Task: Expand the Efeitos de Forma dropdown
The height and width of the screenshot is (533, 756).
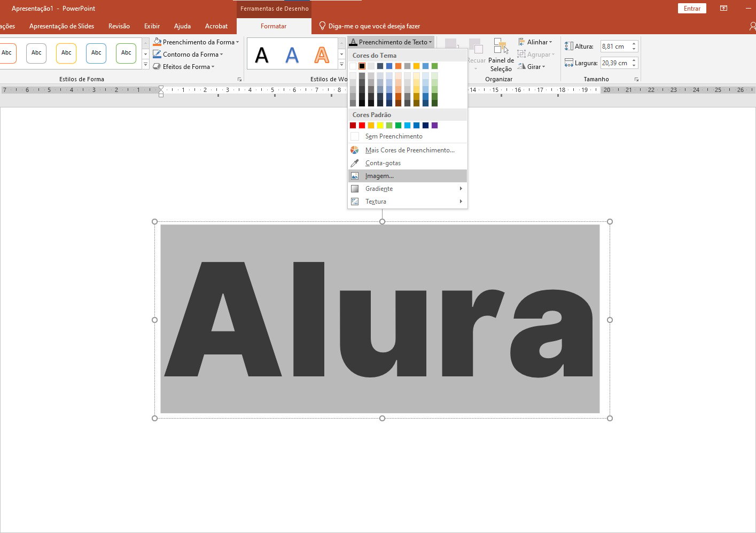Action: pos(213,67)
